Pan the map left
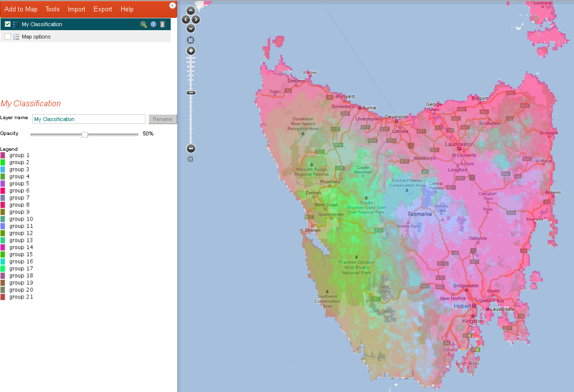 tap(186, 20)
